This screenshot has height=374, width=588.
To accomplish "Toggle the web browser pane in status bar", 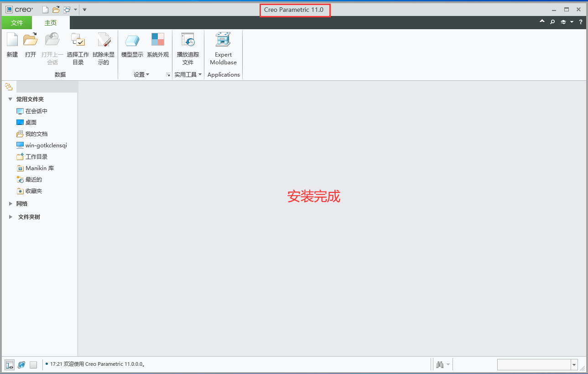I will point(21,364).
